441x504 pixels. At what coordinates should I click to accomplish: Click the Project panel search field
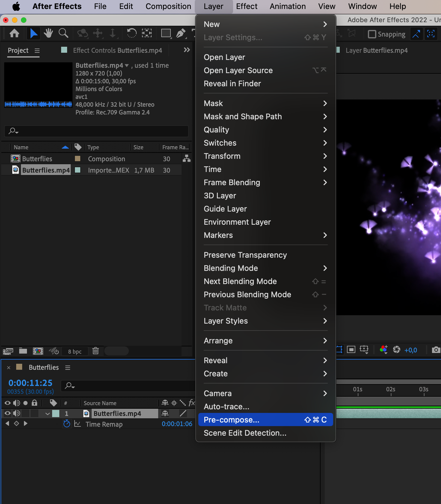[96, 131]
